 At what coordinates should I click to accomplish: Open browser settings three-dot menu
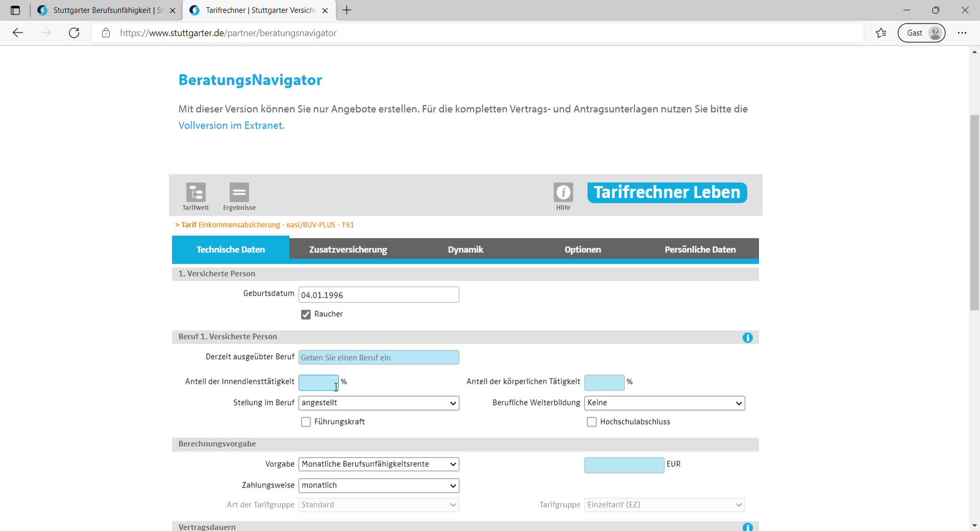click(962, 33)
